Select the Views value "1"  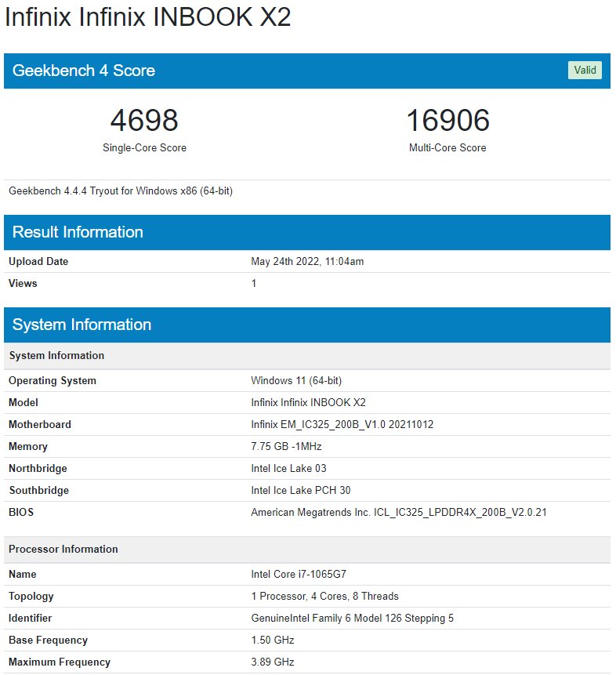click(254, 283)
